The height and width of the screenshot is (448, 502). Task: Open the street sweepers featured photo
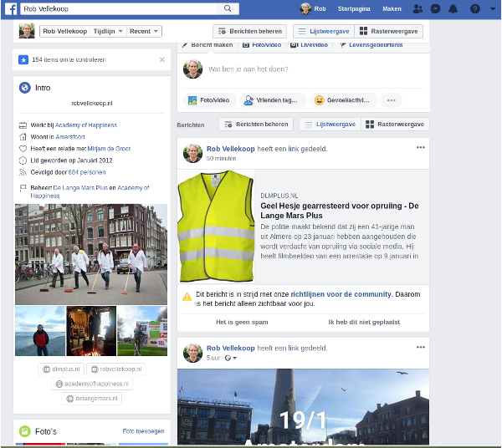coord(91,255)
